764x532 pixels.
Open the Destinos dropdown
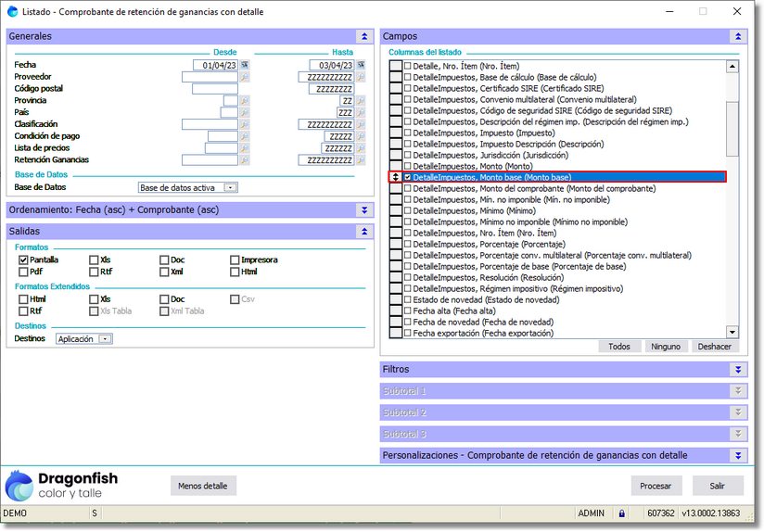106,339
